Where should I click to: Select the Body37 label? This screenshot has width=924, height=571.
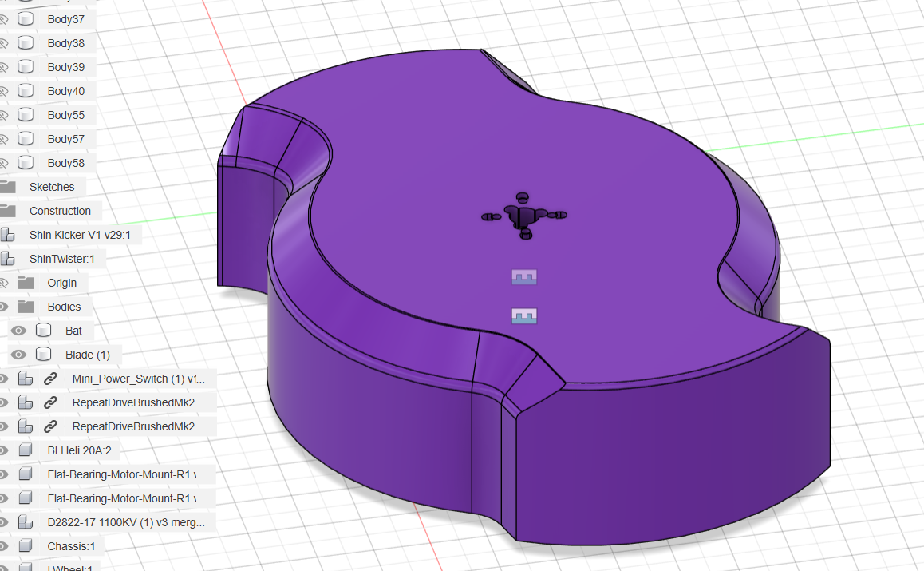coord(66,19)
